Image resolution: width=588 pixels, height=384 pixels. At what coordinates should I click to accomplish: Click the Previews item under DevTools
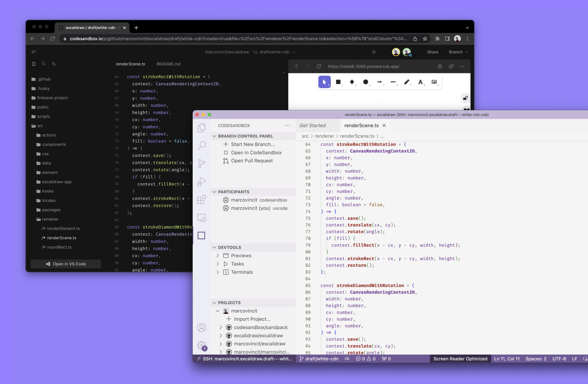pyautogui.click(x=240, y=255)
